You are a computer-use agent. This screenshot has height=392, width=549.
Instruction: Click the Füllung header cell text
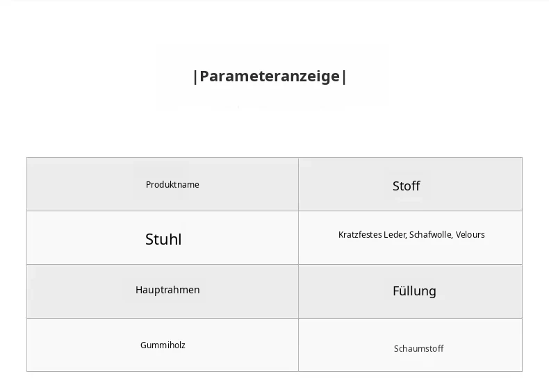tap(414, 291)
